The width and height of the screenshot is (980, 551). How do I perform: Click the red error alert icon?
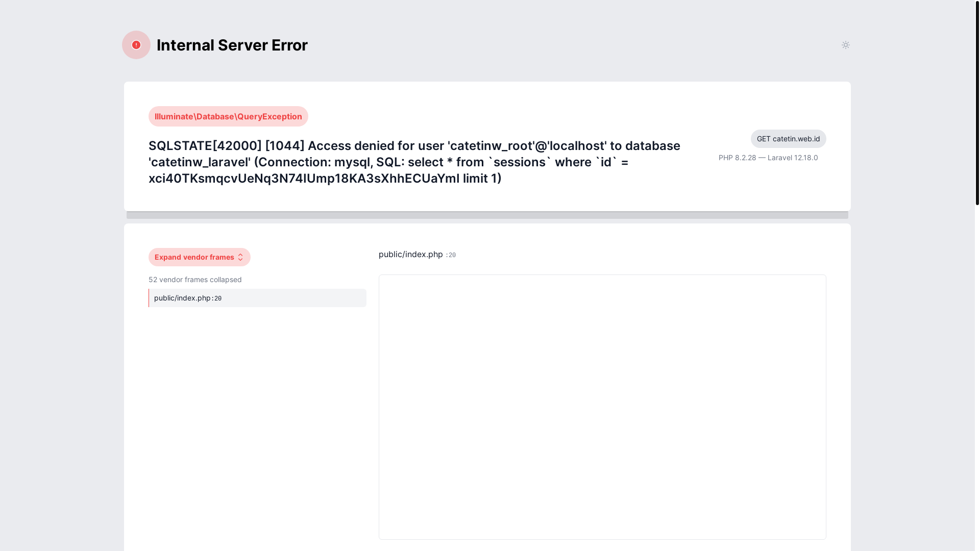[136, 45]
